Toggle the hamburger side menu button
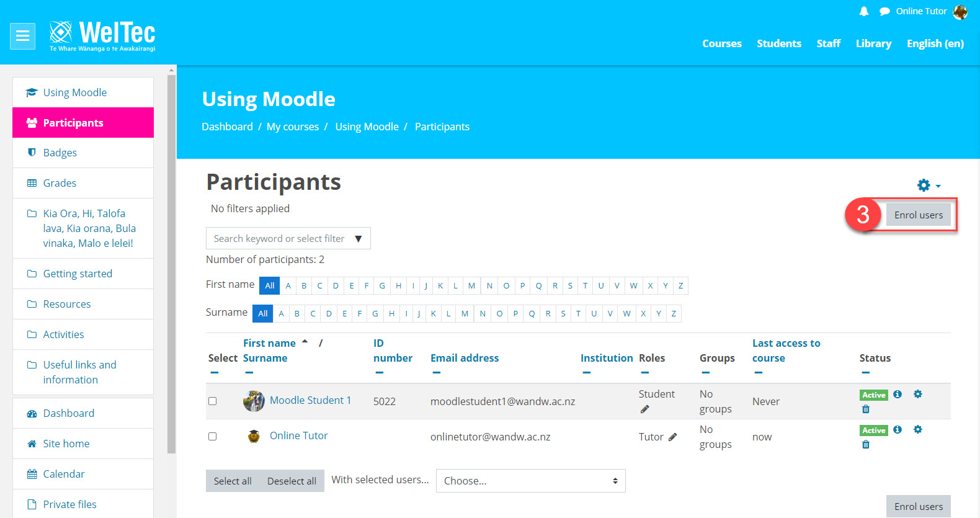Image resolution: width=980 pixels, height=518 pixels. (22, 36)
